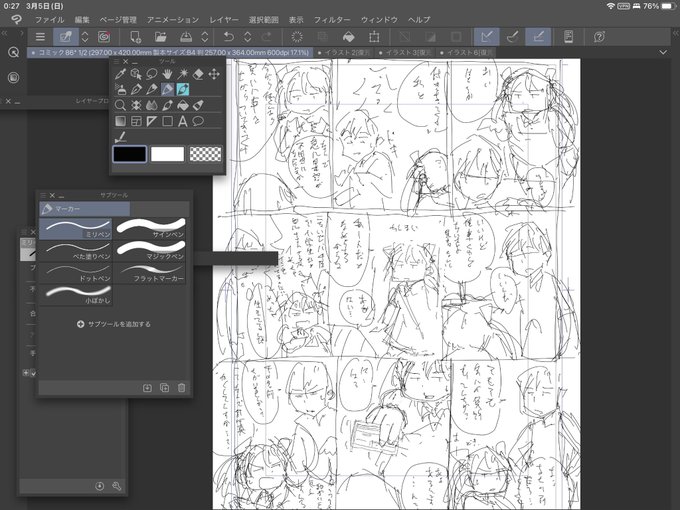This screenshot has height=510, width=680.
Task: Open the 選択範囲 menu
Action: (x=263, y=20)
